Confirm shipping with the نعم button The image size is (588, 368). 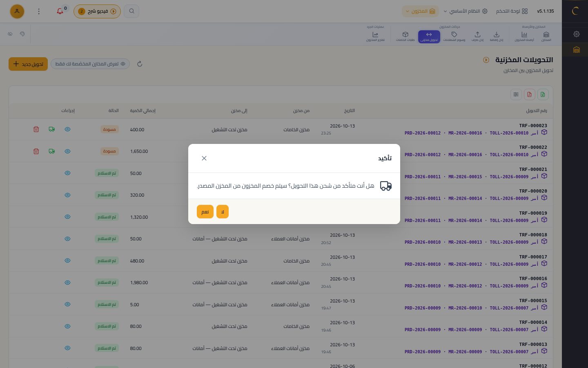[205, 212]
